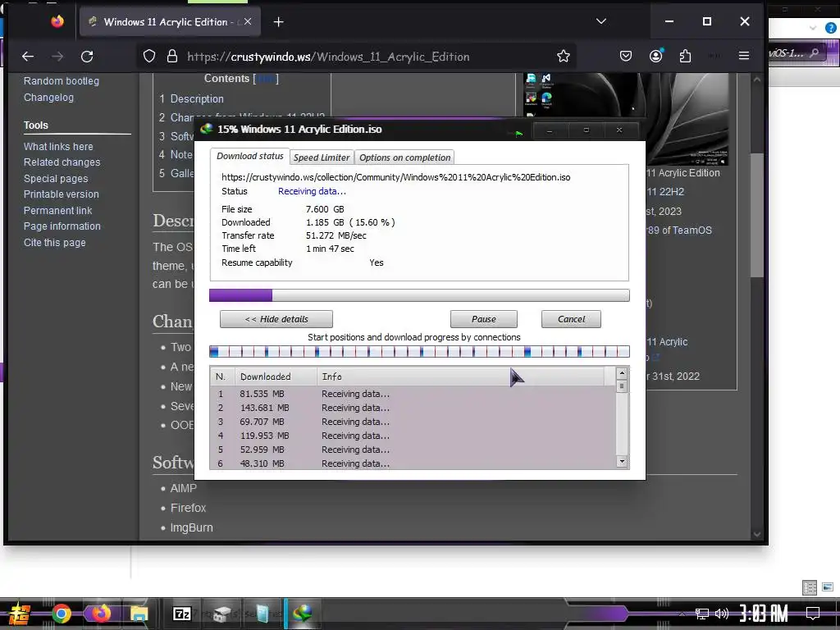Open Google Chrome from the taskbar
Image resolution: width=840 pixels, height=630 pixels.
click(x=62, y=614)
